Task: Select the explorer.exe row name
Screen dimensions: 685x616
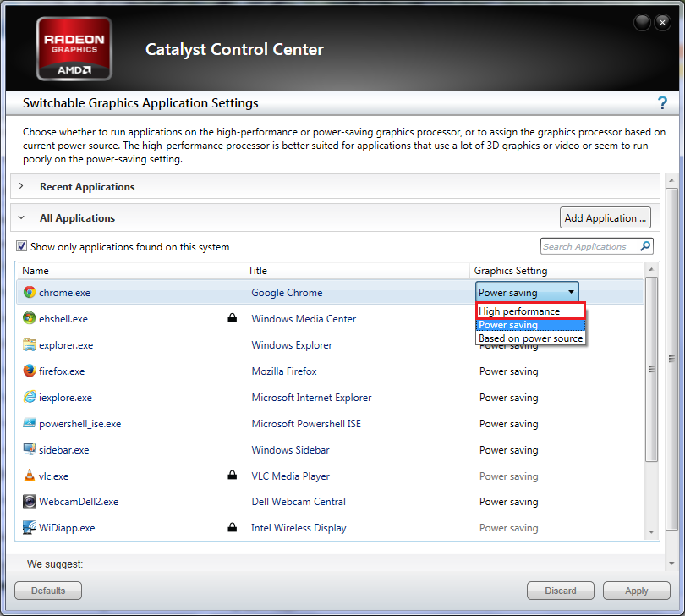Action: [x=66, y=345]
